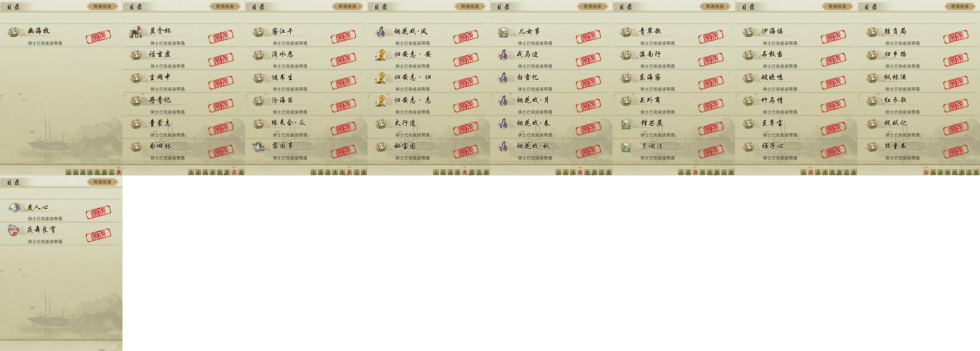Click the red lion-dance icon beside 庆舞良宵
This screenshot has height=351, width=980.
(x=13, y=230)
